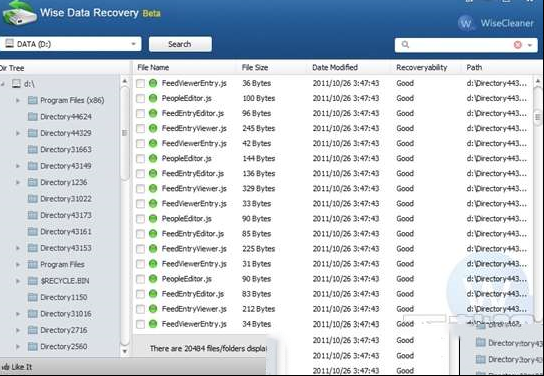The width and height of the screenshot is (544, 376).
Task: Click the Directory44624 folder icon
Action: 33,117
